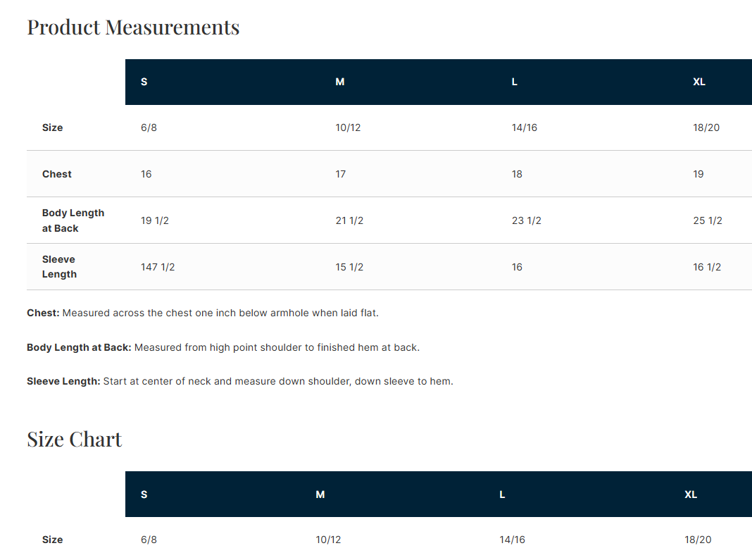
Task: Click the Size Chart heading
Action: tap(74, 440)
